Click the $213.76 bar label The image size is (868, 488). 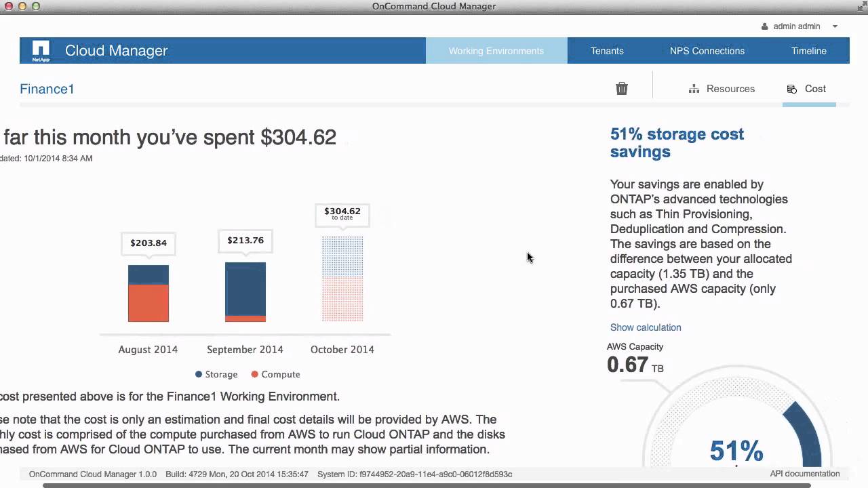click(x=245, y=240)
